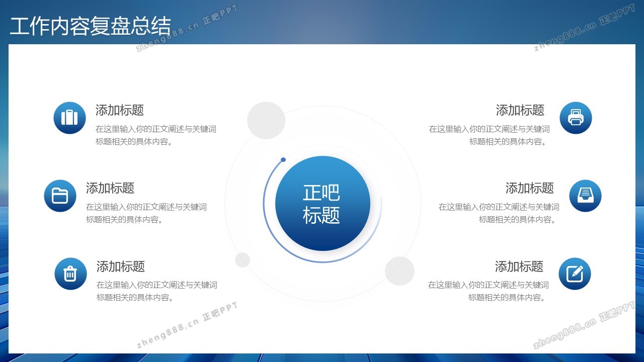The image size is (644, 362).
Task: Click 添加标题 heading beside the folder icon
Action: pos(110,188)
